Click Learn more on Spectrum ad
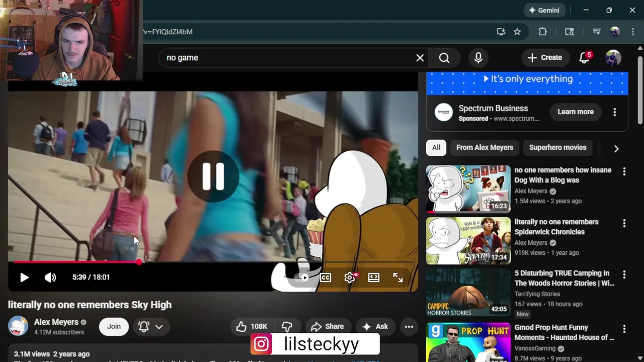644x362 pixels. coord(576,112)
